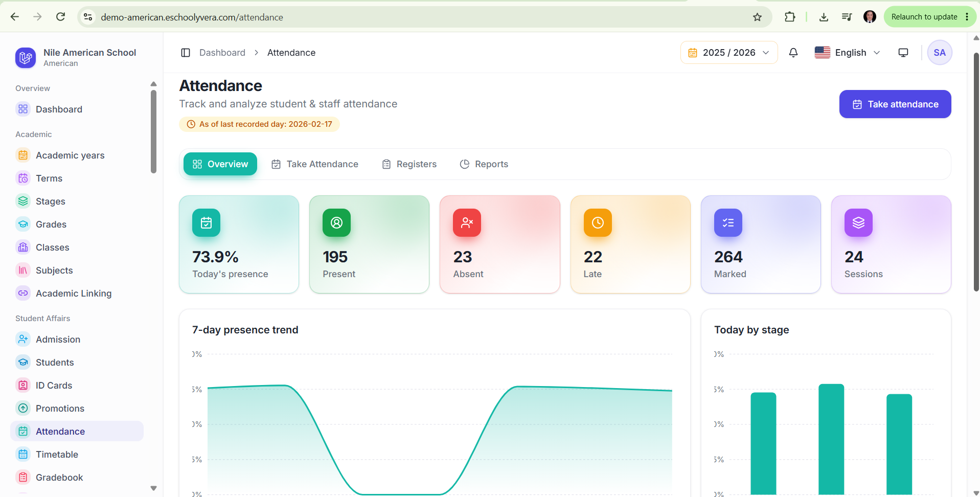This screenshot has height=497, width=980.
Task: Click the blue Take attendance button
Action: click(x=895, y=104)
